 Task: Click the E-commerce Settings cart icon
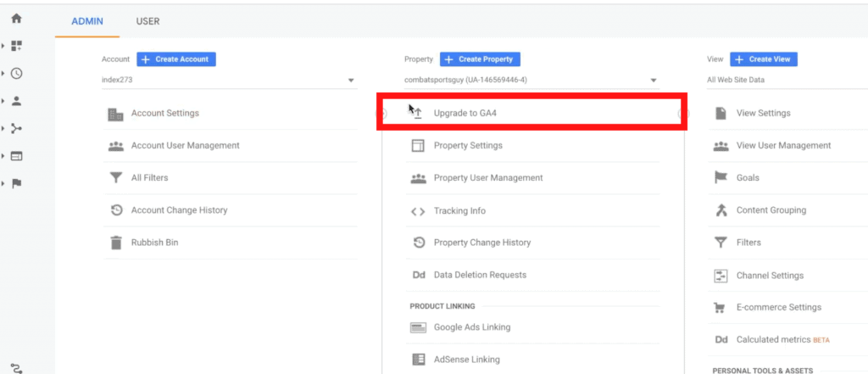click(x=721, y=308)
